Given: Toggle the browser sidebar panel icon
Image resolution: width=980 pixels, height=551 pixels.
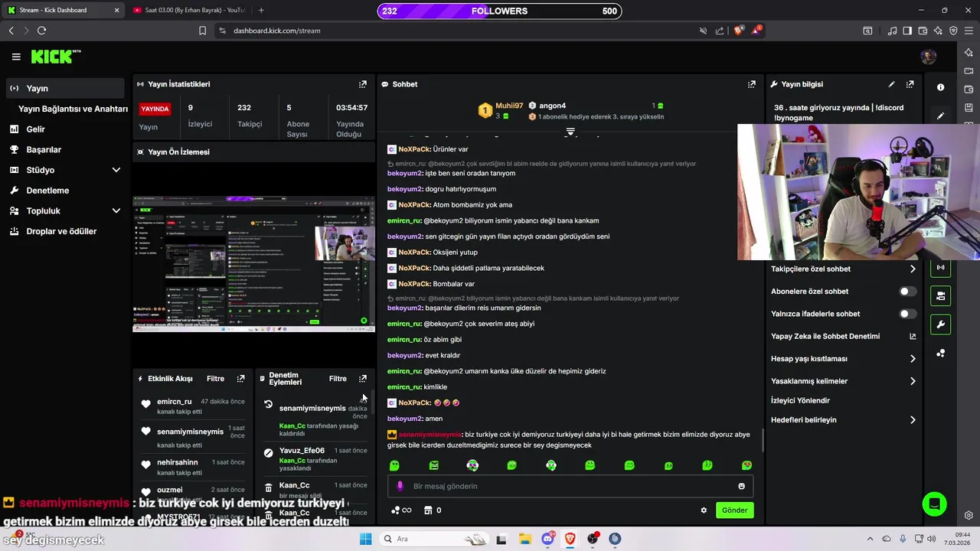Looking at the screenshot, I should (907, 31).
